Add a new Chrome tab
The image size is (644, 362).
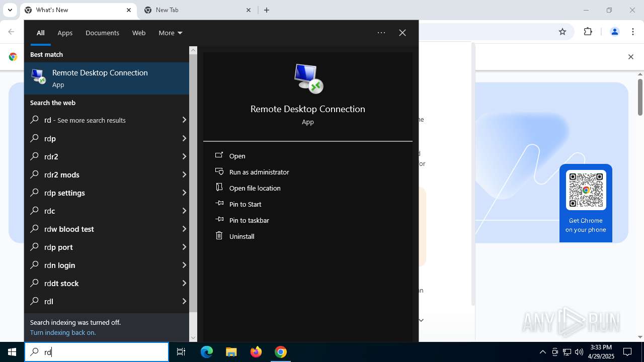coord(267,10)
